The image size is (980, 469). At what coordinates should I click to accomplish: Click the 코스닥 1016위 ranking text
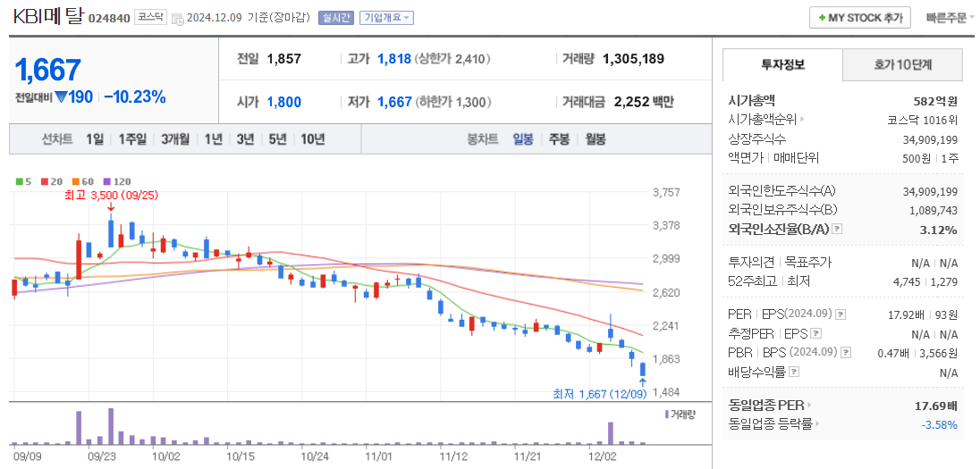[x=922, y=120]
